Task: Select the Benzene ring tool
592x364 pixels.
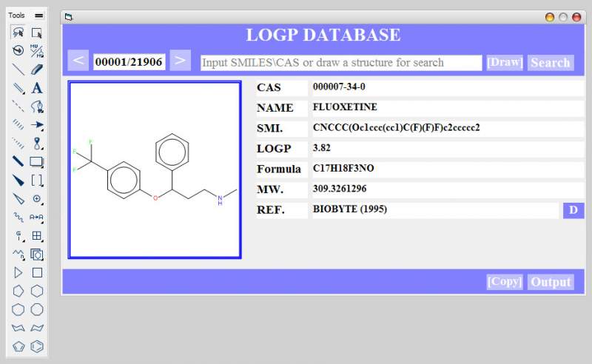Action: 36,346
